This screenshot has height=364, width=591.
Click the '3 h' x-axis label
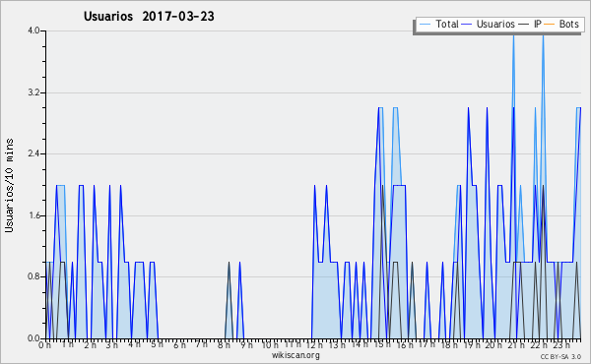(x=112, y=345)
